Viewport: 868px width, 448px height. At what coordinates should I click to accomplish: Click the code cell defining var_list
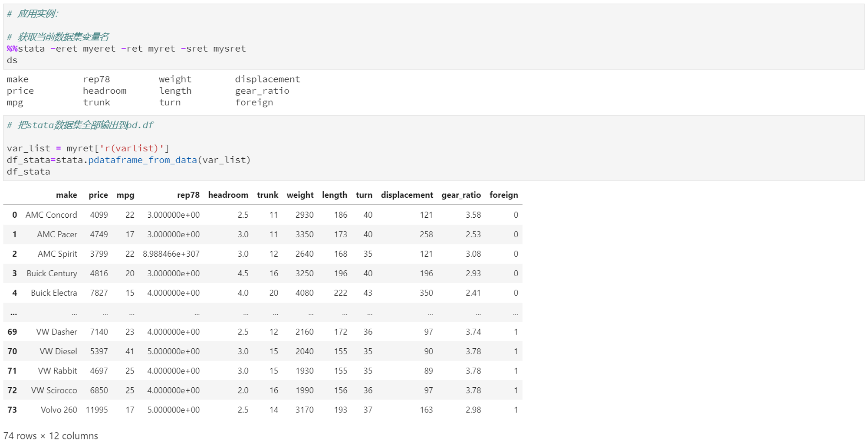coord(434,148)
